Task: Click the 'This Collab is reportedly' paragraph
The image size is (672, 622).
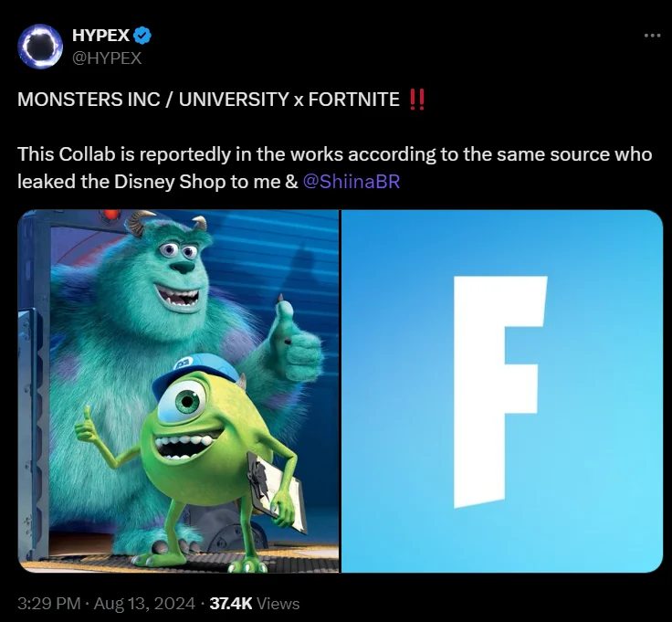Action: pos(335,168)
